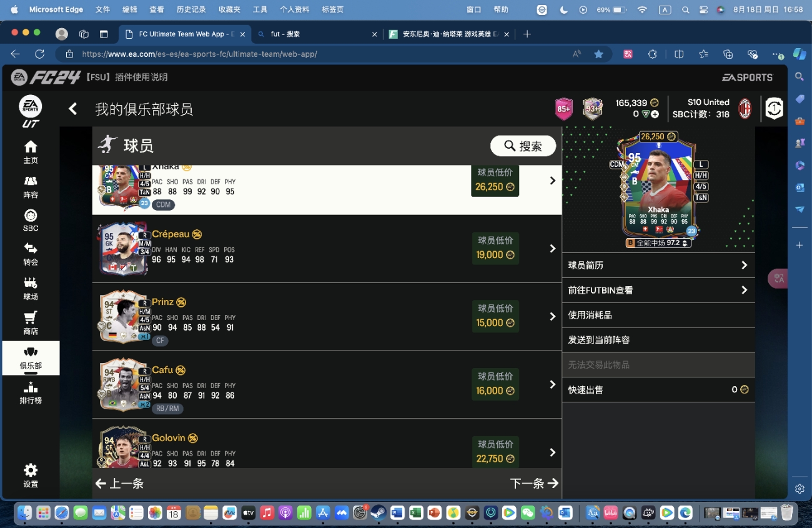Select Cafu player card thumbnail
812x528 pixels.
tap(124, 384)
